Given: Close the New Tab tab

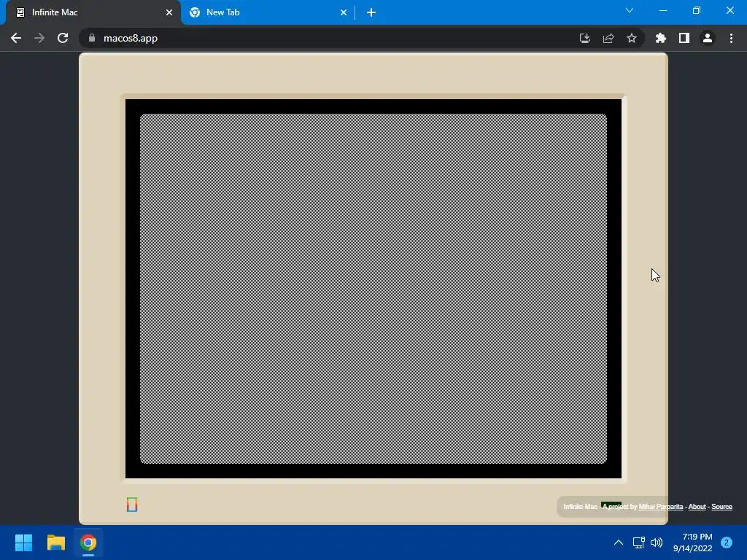Looking at the screenshot, I should point(344,12).
